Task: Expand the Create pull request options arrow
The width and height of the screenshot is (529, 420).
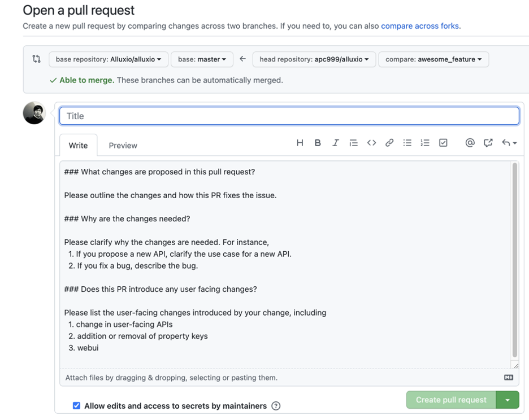Action: click(x=508, y=400)
